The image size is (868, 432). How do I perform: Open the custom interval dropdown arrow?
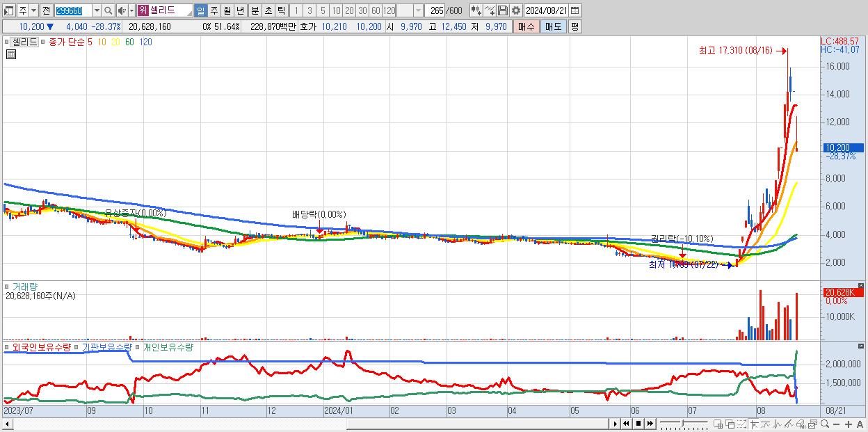pos(418,10)
